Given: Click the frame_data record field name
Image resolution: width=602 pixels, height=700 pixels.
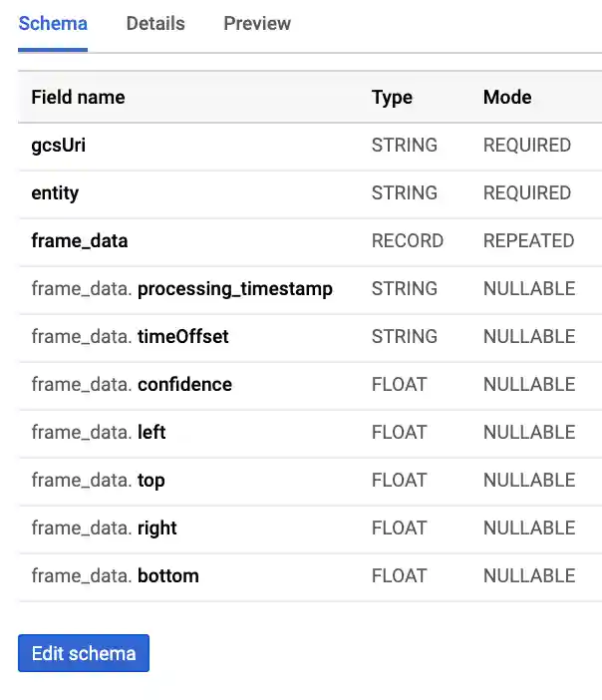Looking at the screenshot, I should (x=80, y=241).
